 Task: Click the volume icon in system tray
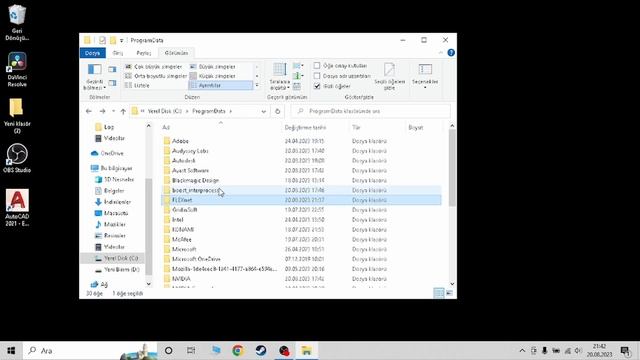point(578,351)
